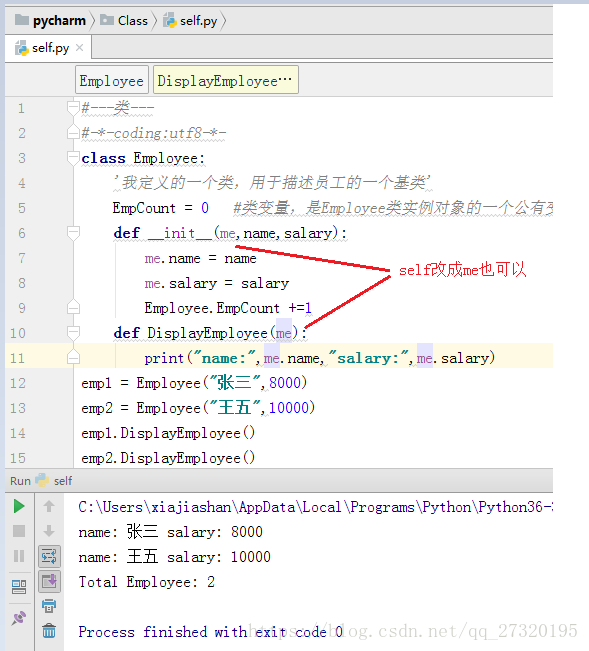Viewport: 589px width, 651px height.
Task: Click fold end marker on line 9
Action: click(x=73, y=308)
